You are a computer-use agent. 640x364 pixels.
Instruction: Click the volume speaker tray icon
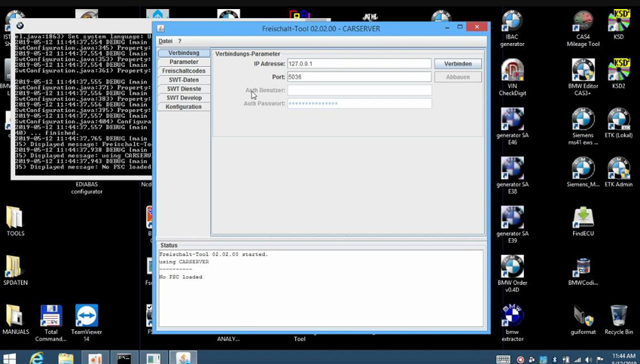pos(589,360)
